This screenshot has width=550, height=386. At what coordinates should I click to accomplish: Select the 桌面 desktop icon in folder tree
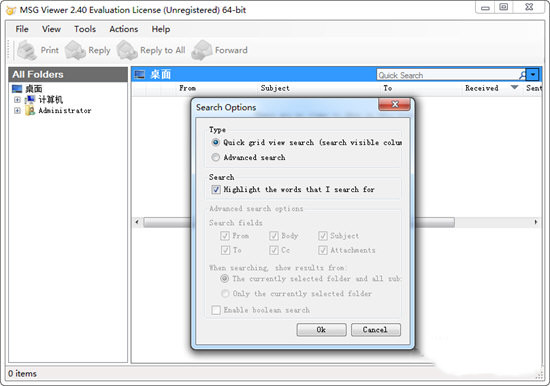(17, 88)
